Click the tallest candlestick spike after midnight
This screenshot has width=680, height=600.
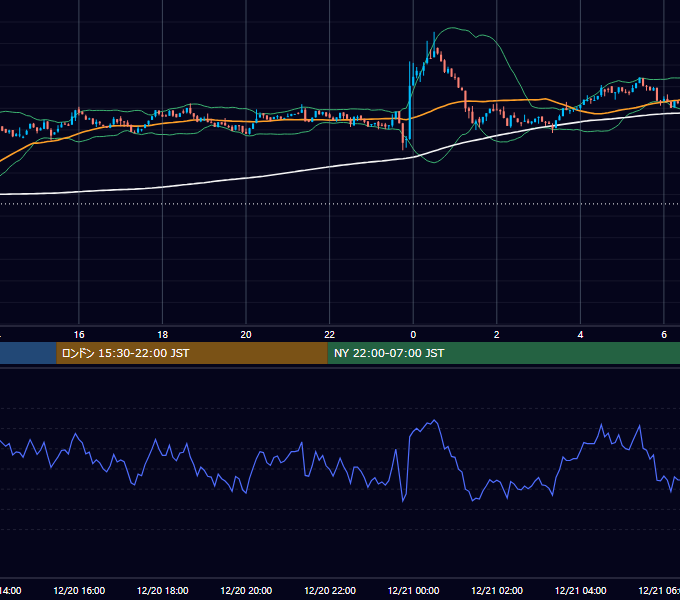[434, 44]
